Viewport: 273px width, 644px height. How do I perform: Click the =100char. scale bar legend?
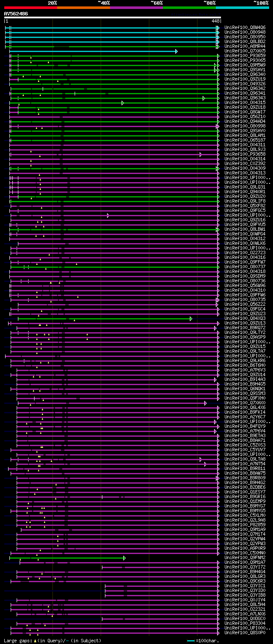point(203,641)
